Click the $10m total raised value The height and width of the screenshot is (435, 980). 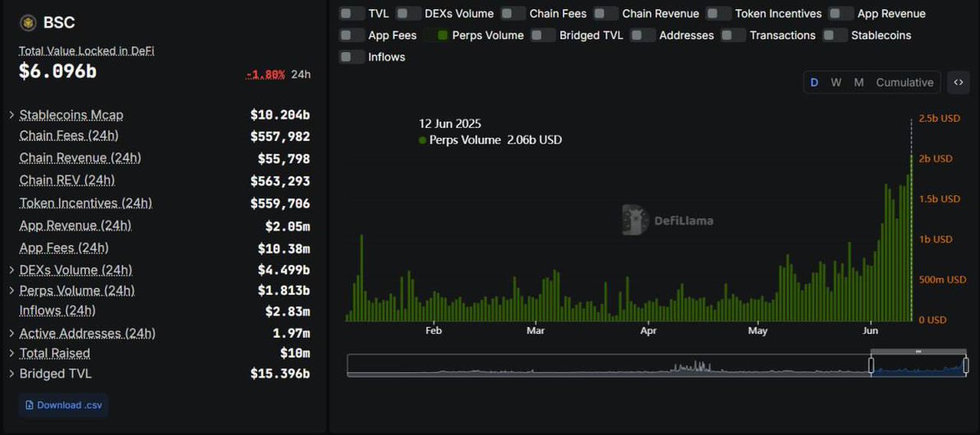tap(295, 353)
